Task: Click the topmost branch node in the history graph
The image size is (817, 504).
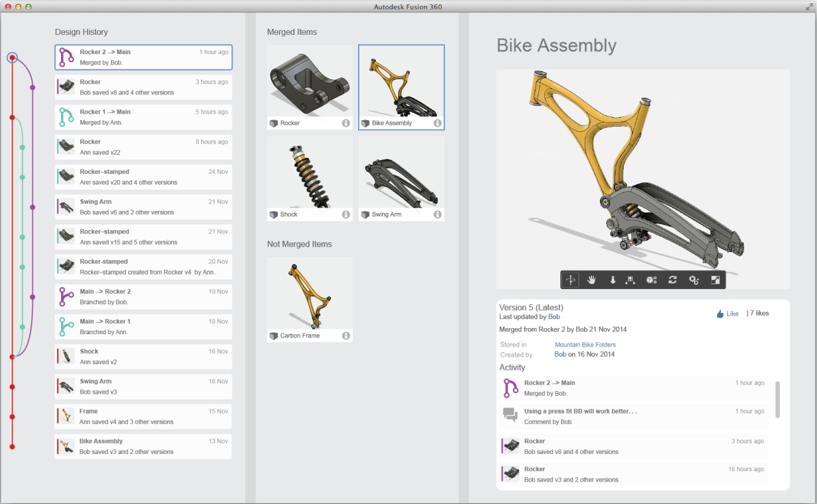Action: (12, 58)
